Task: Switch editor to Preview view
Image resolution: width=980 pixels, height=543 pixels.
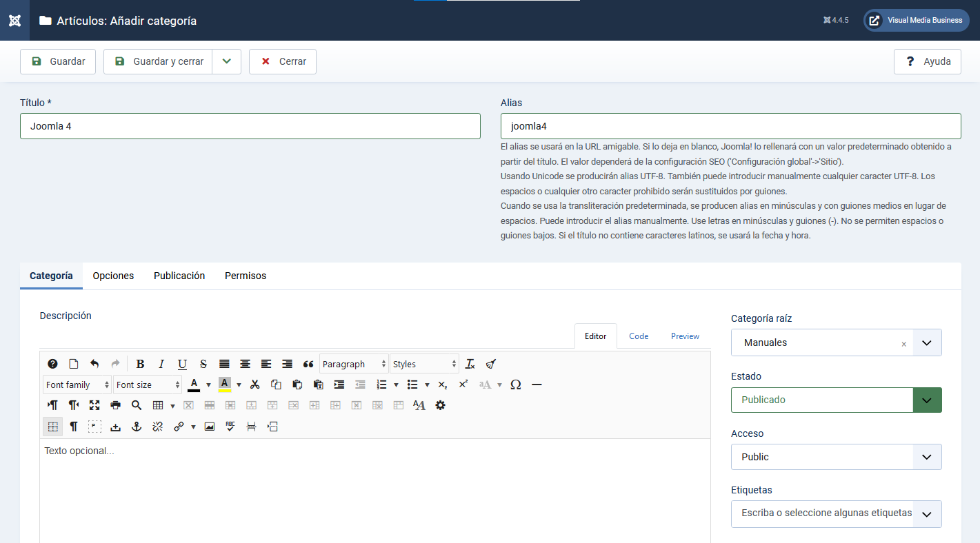Action: click(685, 336)
